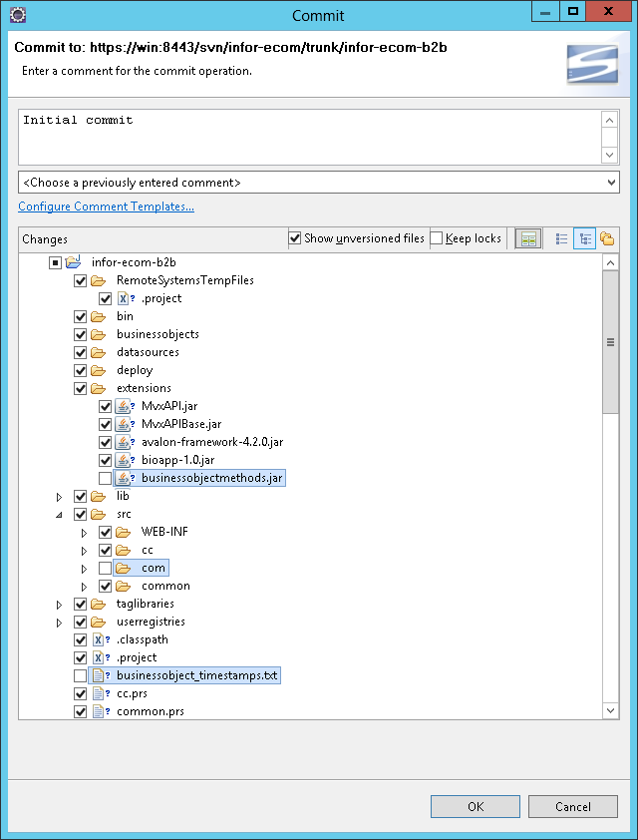Click the compare mode icon in Changes toolbar
Image resolution: width=638 pixels, height=840 pixels.
(528, 239)
